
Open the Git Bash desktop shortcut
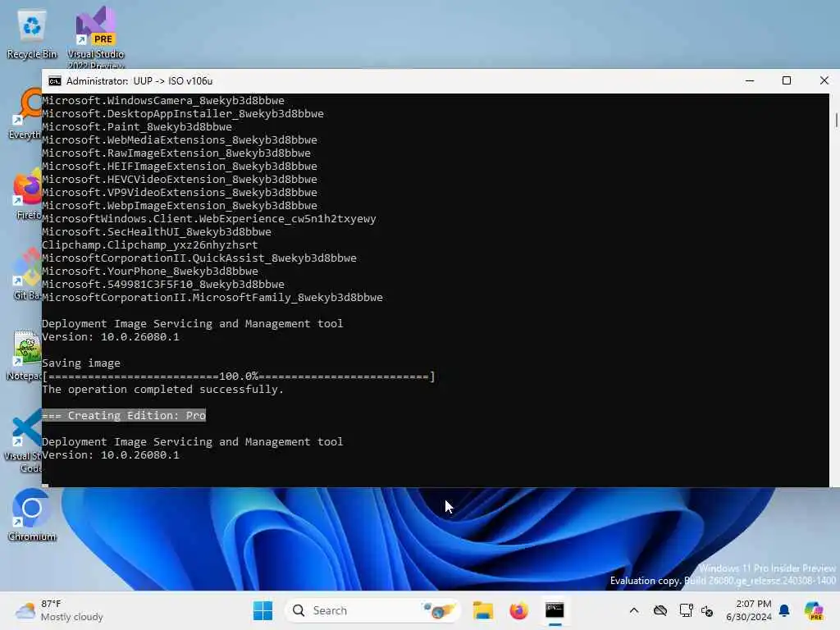27,276
